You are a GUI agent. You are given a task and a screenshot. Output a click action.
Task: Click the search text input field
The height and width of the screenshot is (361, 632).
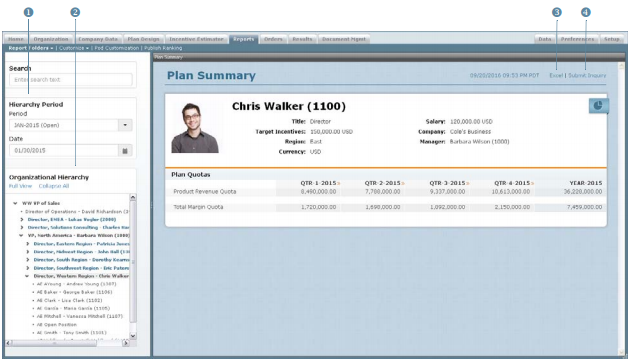(71, 80)
